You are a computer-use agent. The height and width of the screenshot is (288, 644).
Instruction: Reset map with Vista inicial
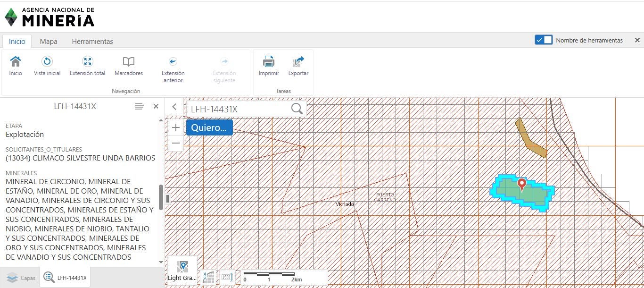[47, 62]
